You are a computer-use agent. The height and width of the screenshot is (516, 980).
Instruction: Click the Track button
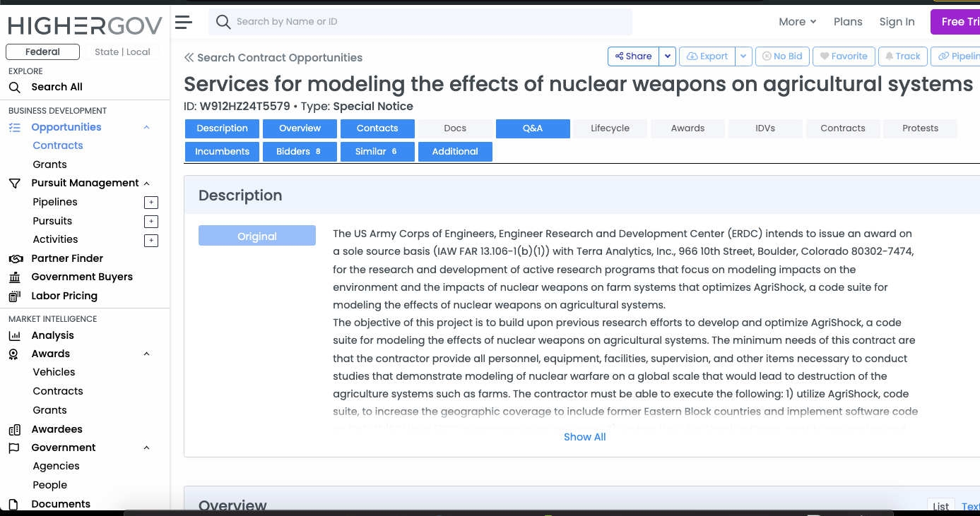click(x=903, y=56)
